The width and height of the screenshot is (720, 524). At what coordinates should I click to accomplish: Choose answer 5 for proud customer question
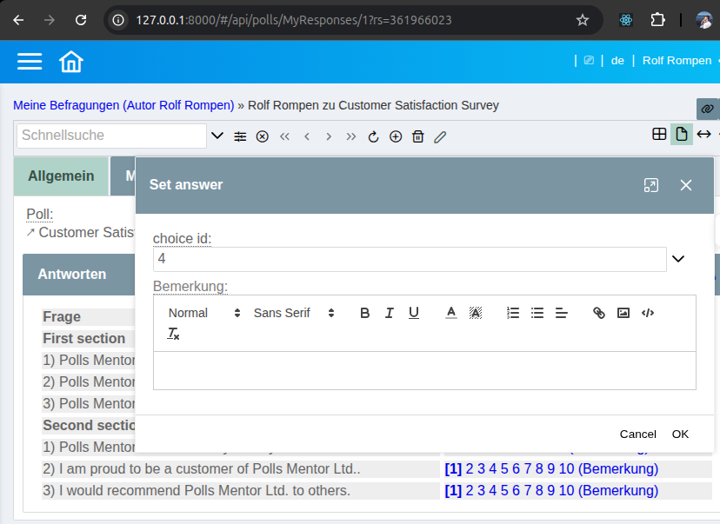click(504, 469)
